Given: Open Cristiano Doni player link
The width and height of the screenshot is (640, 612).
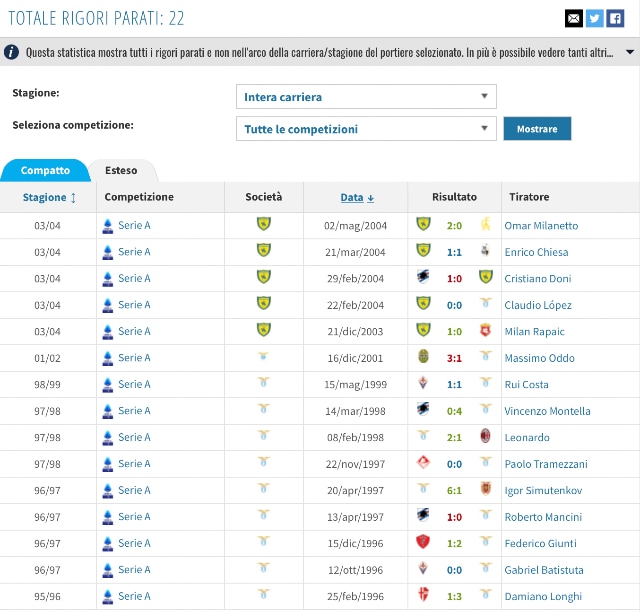Looking at the screenshot, I should tap(538, 279).
